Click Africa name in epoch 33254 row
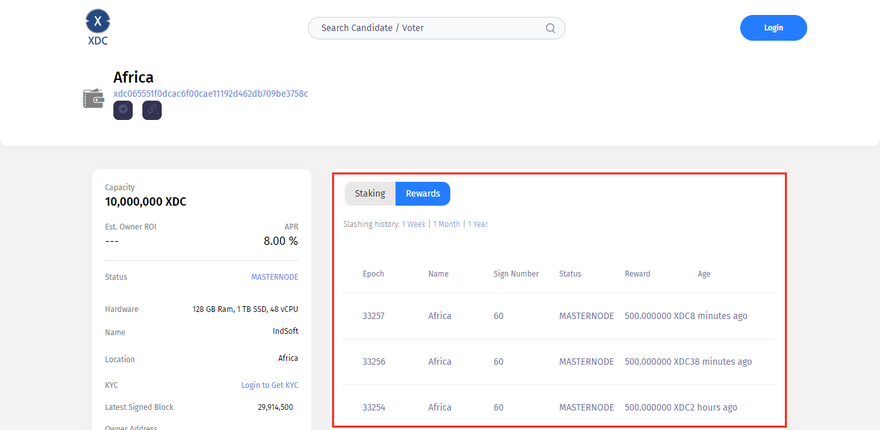880x430 pixels. tap(439, 407)
